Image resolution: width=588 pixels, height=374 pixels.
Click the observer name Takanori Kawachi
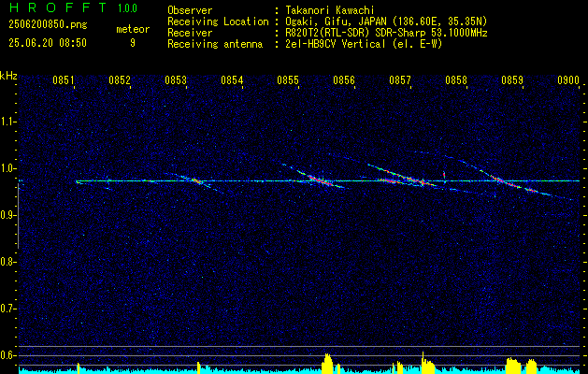coord(329,10)
